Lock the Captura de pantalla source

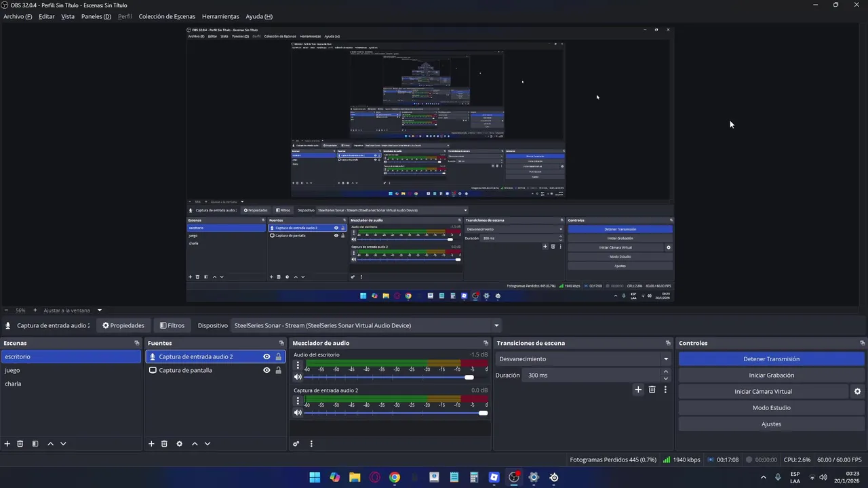pyautogui.click(x=278, y=370)
